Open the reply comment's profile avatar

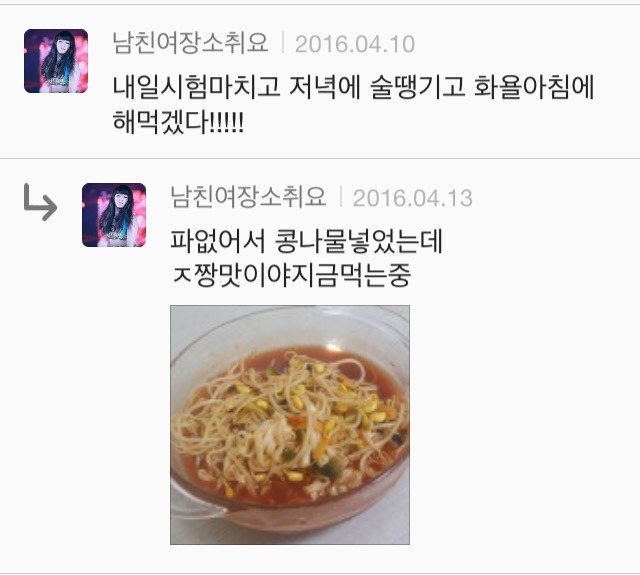[x=114, y=215]
